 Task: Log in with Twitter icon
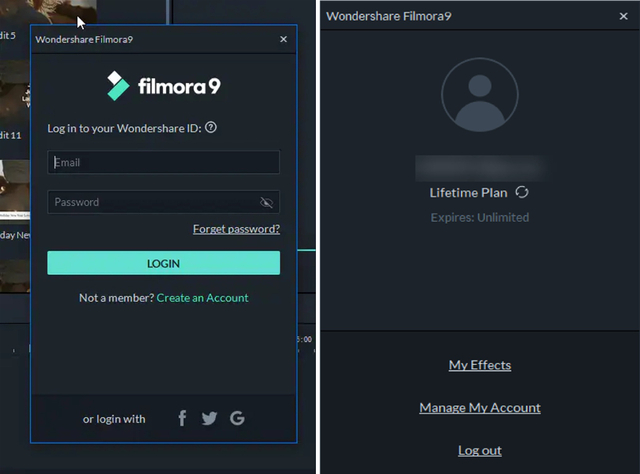pyautogui.click(x=209, y=418)
